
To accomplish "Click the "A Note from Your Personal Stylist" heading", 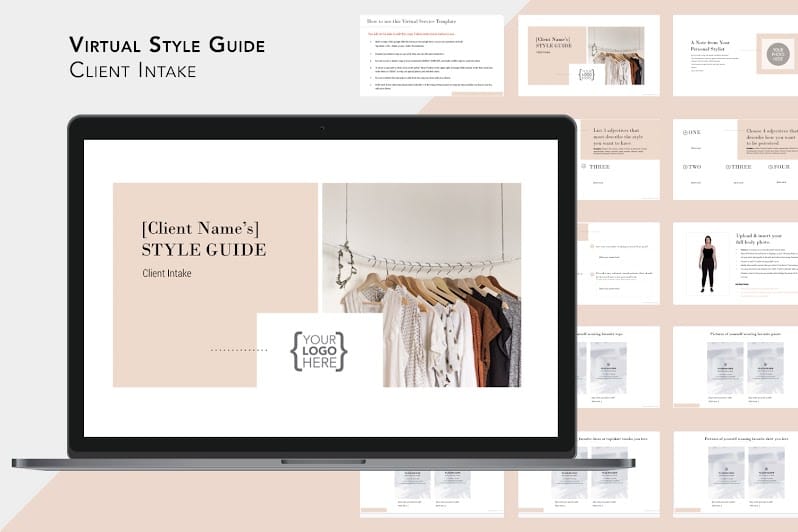I will 710,46.
